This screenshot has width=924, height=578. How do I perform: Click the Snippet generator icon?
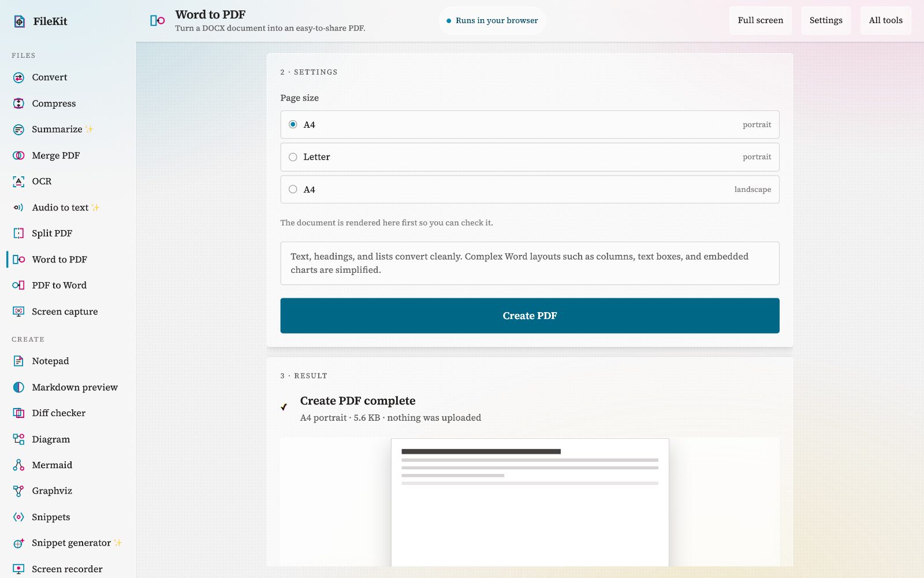tap(18, 543)
